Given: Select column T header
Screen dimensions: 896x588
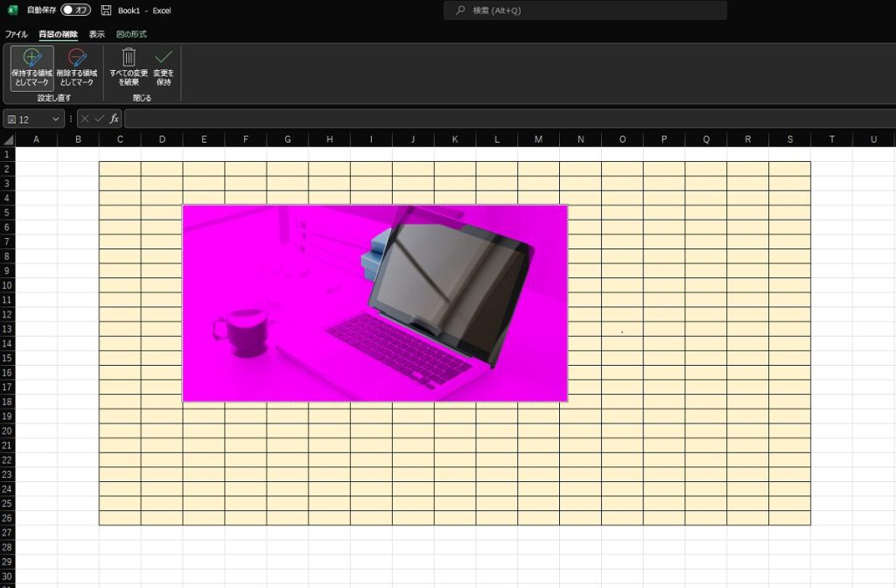Looking at the screenshot, I should (x=831, y=140).
